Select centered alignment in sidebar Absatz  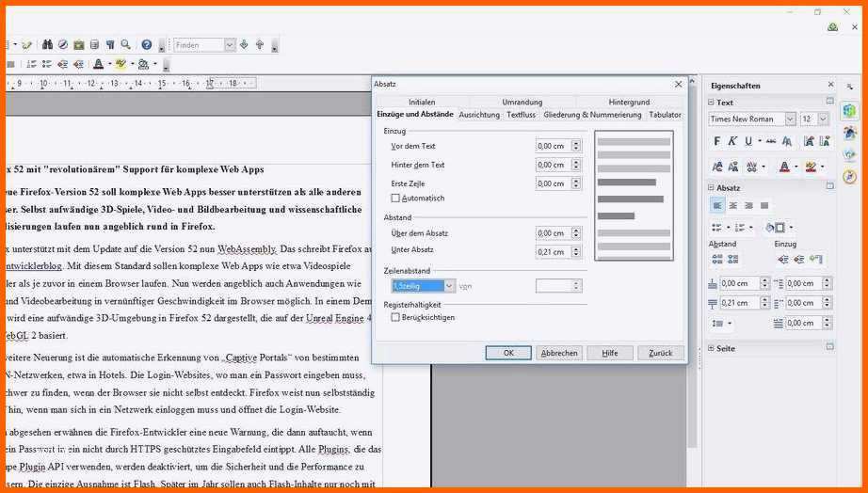tap(733, 206)
